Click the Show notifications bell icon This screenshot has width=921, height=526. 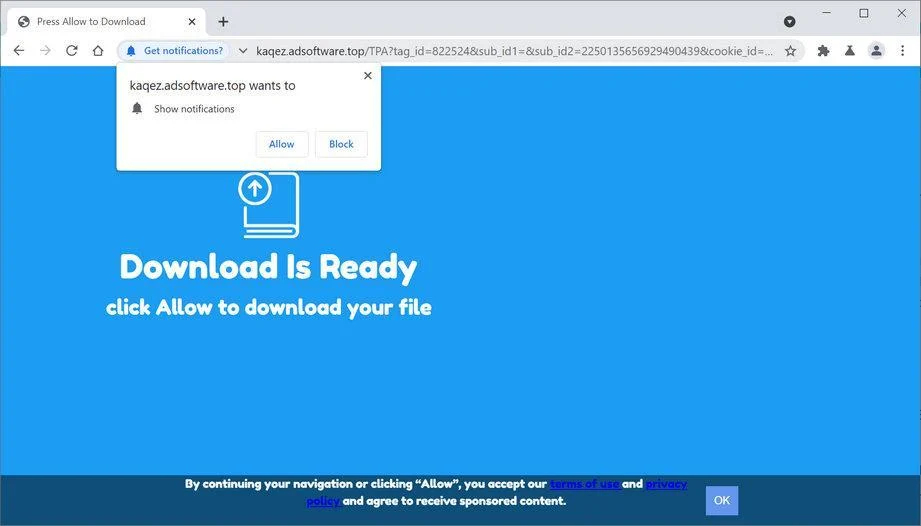click(x=137, y=108)
